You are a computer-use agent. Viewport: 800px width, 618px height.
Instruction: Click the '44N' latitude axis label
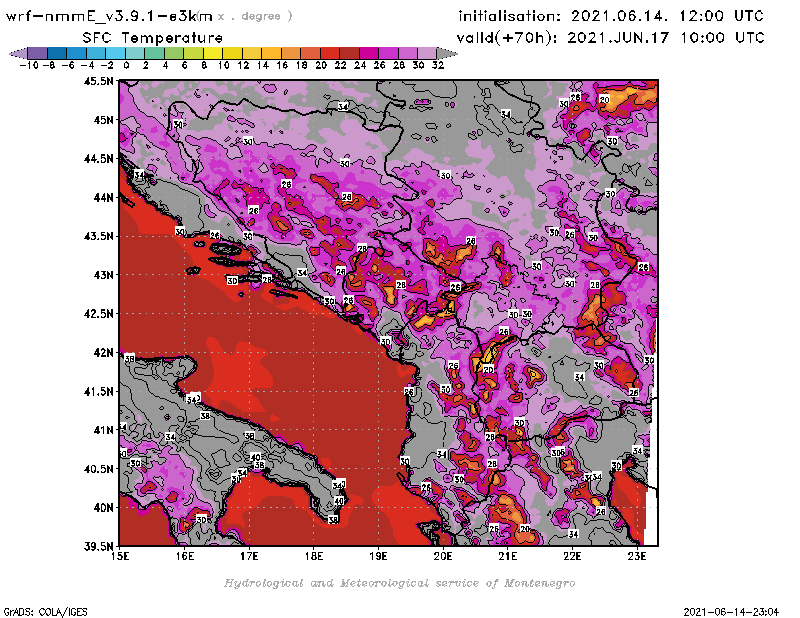[103, 197]
